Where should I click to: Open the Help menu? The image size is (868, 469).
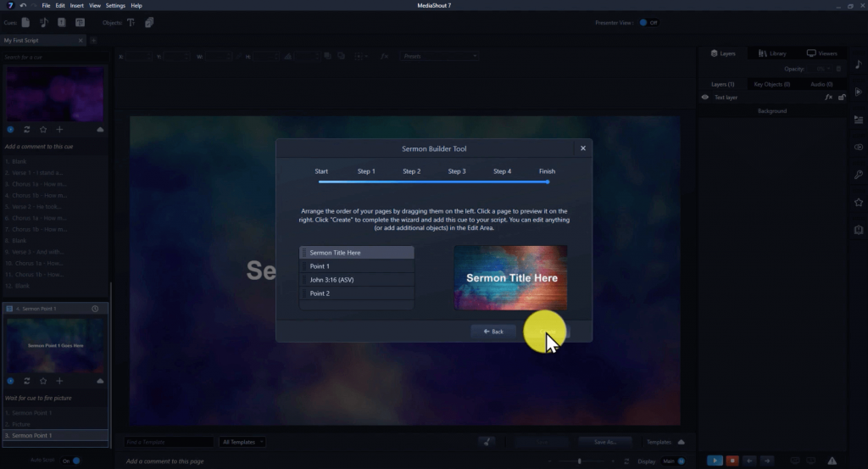[136, 6]
